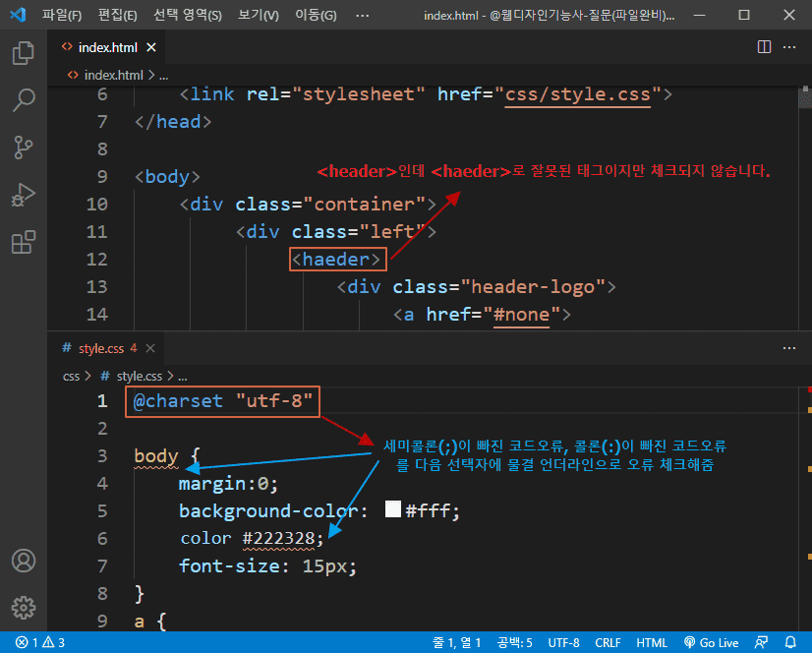Follow the #none href link in line 14

(x=521, y=314)
